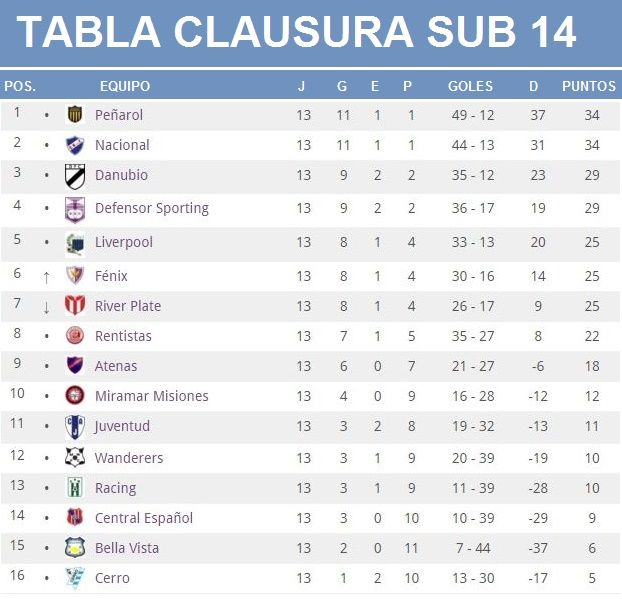Click the Peñarol team crest
The height and width of the screenshot is (599, 622).
[x=75, y=115]
